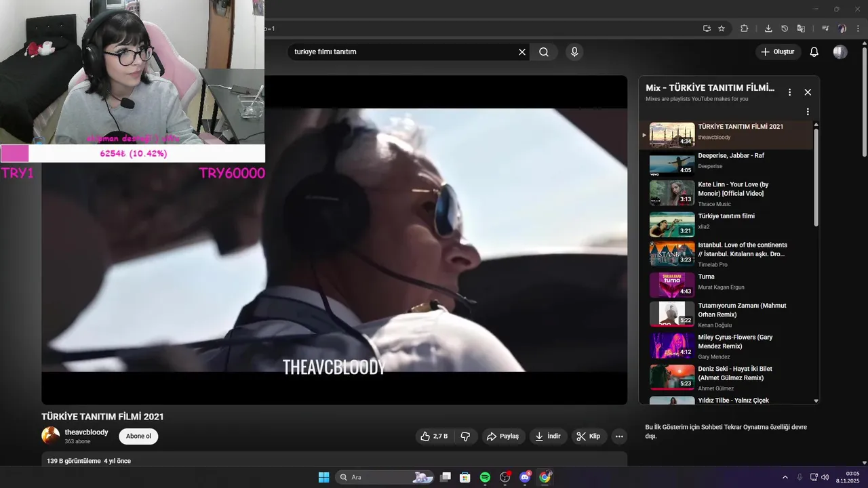The height and width of the screenshot is (488, 868).
Task: Play Türkiye tanıtım filmi by xlia2
Action: [726, 224]
